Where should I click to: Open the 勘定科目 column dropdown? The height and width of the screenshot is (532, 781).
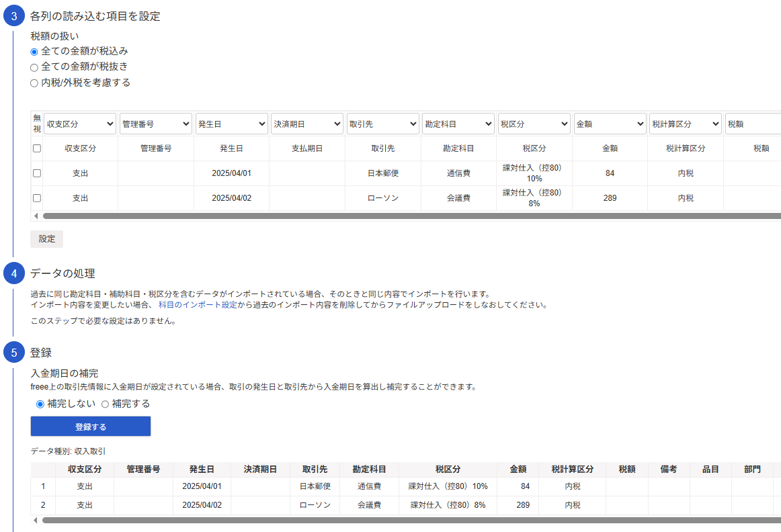[x=459, y=124]
